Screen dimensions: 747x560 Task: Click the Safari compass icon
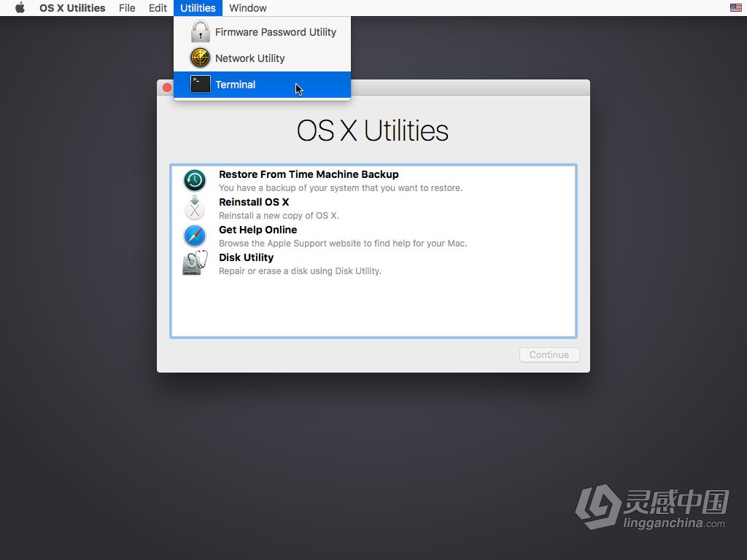(195, 236)
